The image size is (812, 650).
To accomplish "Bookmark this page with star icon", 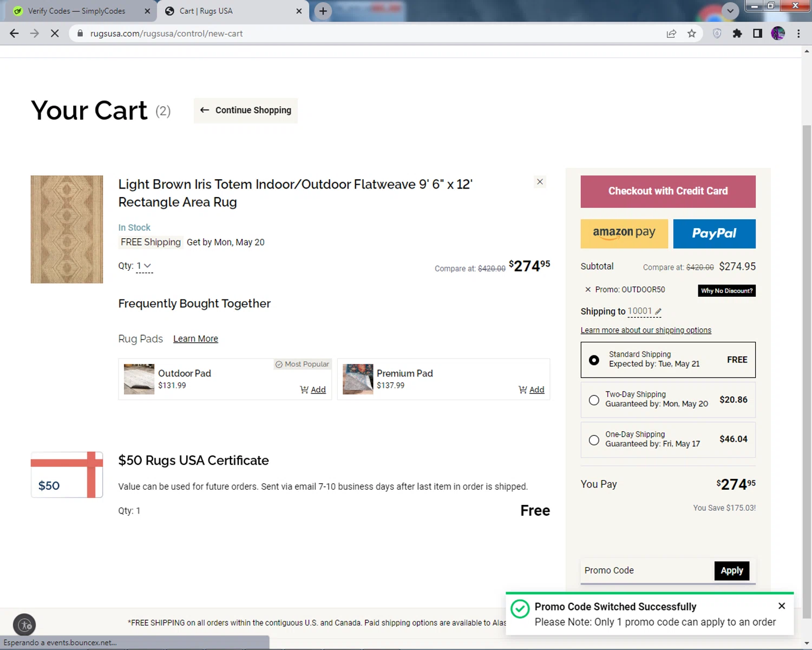I will (692, 34).
